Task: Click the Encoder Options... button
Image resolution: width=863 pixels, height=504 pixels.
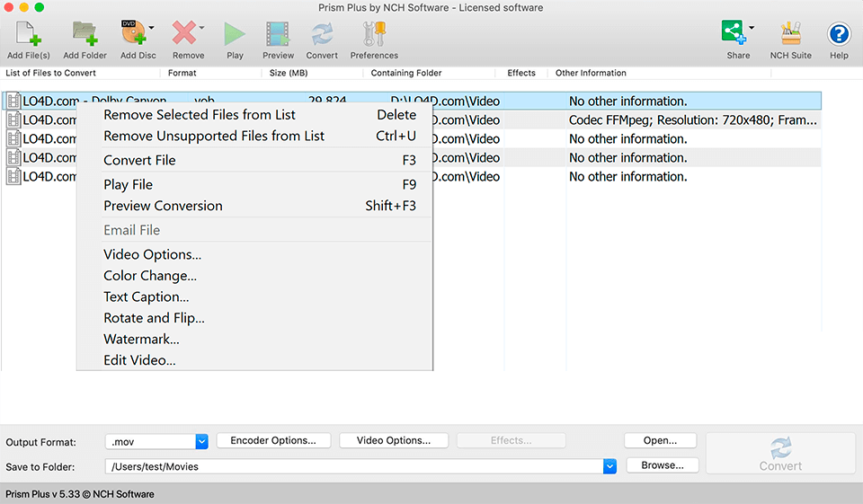Action: coord(273,440)
